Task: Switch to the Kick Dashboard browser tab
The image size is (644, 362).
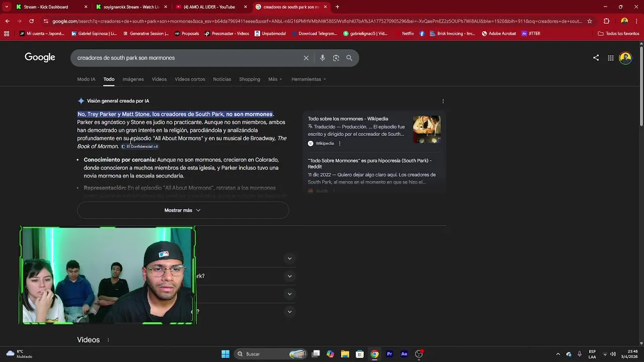Action: click(x=51, y=7)
